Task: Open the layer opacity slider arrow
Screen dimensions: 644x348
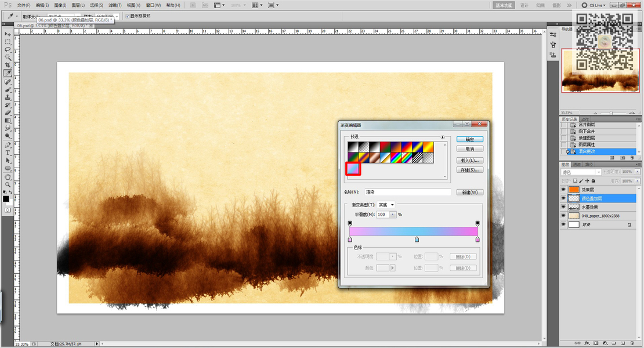Action: pos(638,172)
